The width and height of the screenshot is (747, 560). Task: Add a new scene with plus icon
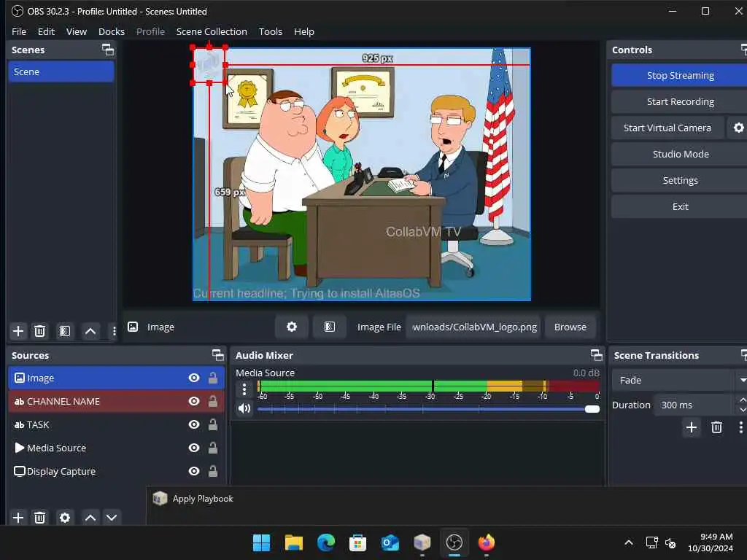click(x=18, y=331)
